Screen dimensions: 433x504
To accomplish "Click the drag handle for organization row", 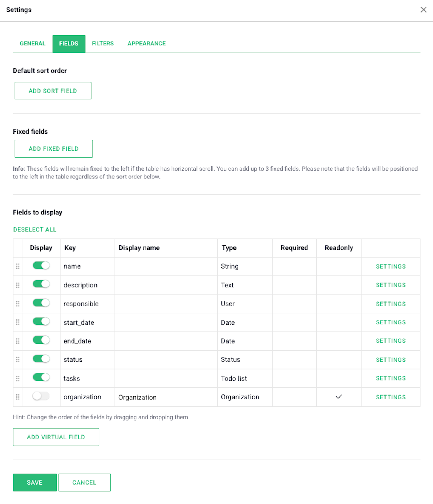I will tap(18, 397).
